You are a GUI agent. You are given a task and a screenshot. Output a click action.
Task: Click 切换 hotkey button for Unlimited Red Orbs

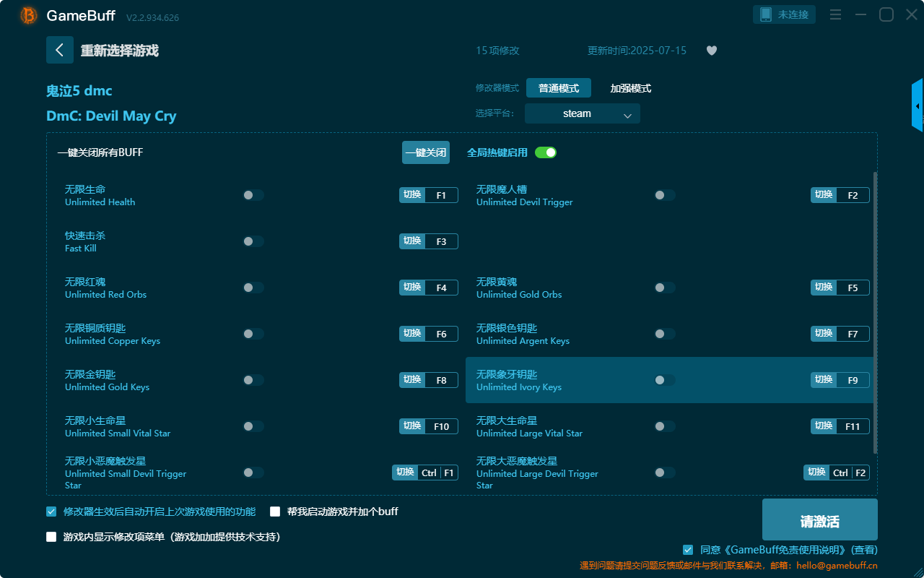[412, 288]
